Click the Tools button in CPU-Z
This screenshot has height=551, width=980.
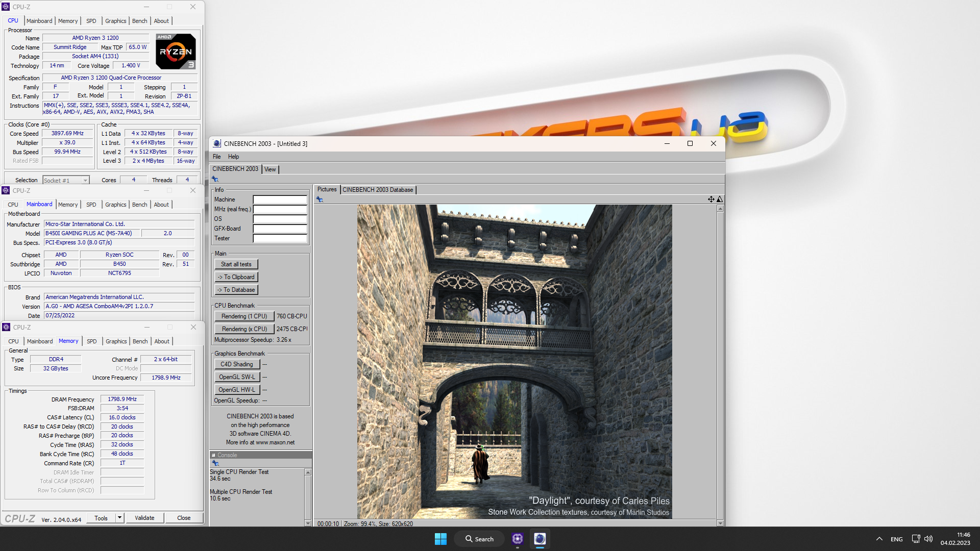101,518
